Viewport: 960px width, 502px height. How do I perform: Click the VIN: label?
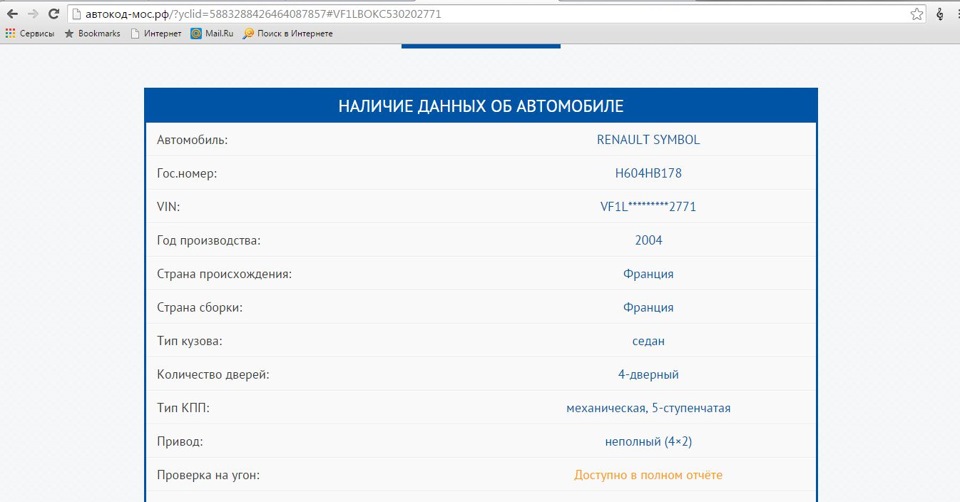168,206
